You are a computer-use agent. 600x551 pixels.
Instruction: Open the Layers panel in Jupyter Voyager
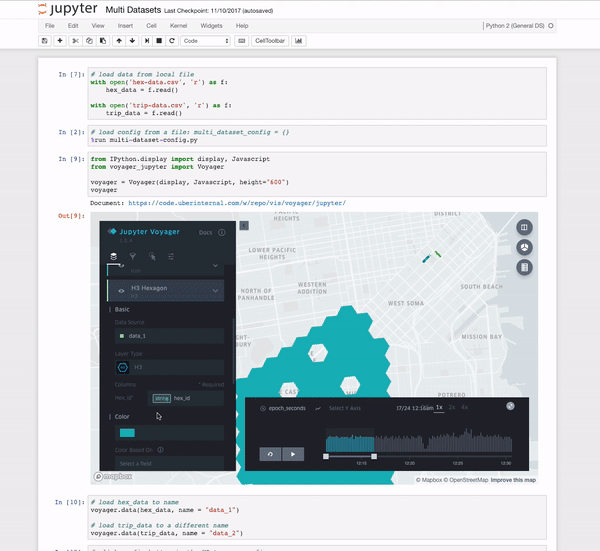tap(113, 256)
